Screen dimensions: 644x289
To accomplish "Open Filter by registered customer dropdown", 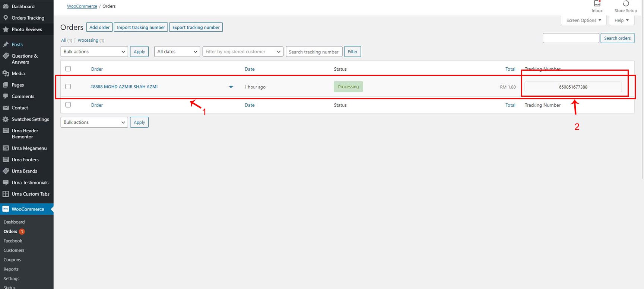I will (x=243, y=52).
